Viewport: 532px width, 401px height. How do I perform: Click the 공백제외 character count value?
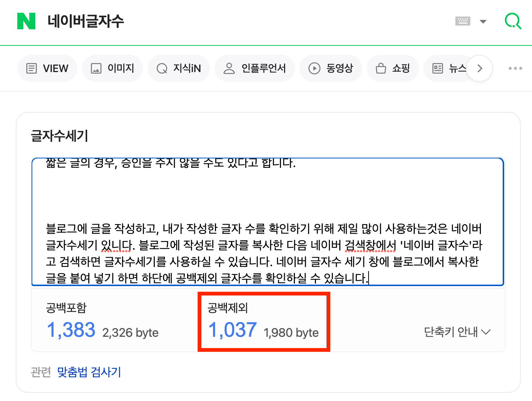(232, 330)
